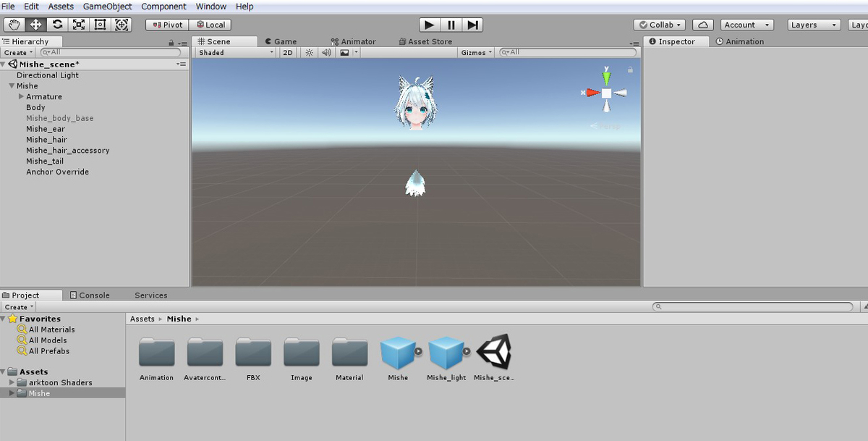Select Mishe_tail in Hierarchy
The height and width of the screenshot is (441, 868).
click(x=45, y=161)
